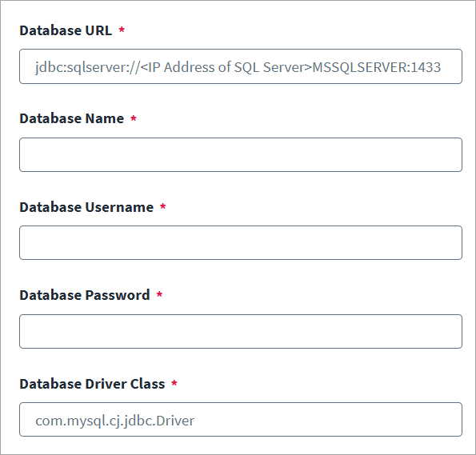Click the Database URL label text
The image size is (476, 455).
click(x=66, y=30)
